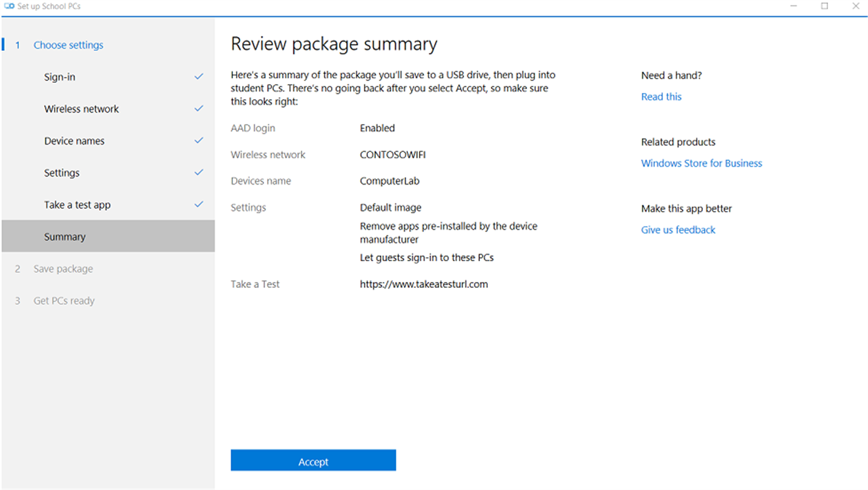Open Windows Store for Business link

point(702,163)
